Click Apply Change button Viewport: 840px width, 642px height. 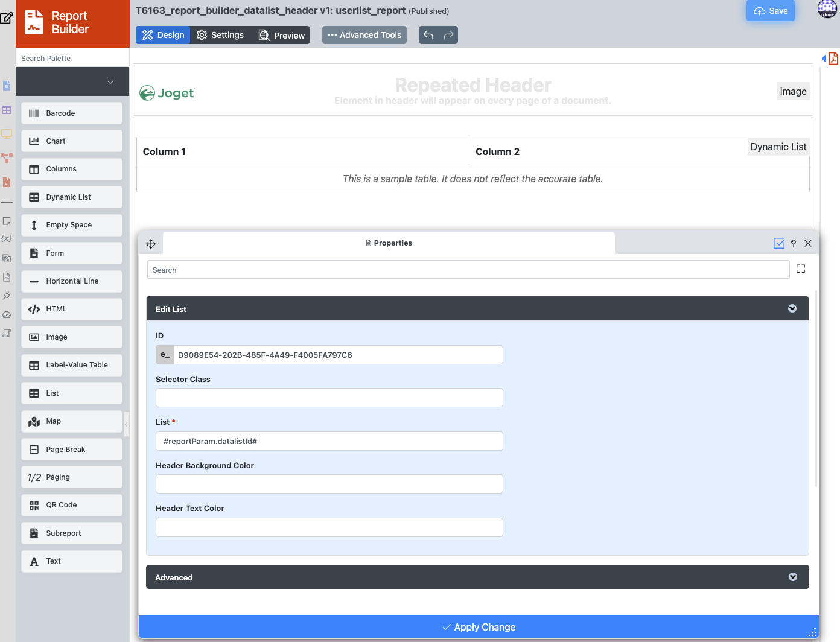pyautogui.click(x=479, y=627)
